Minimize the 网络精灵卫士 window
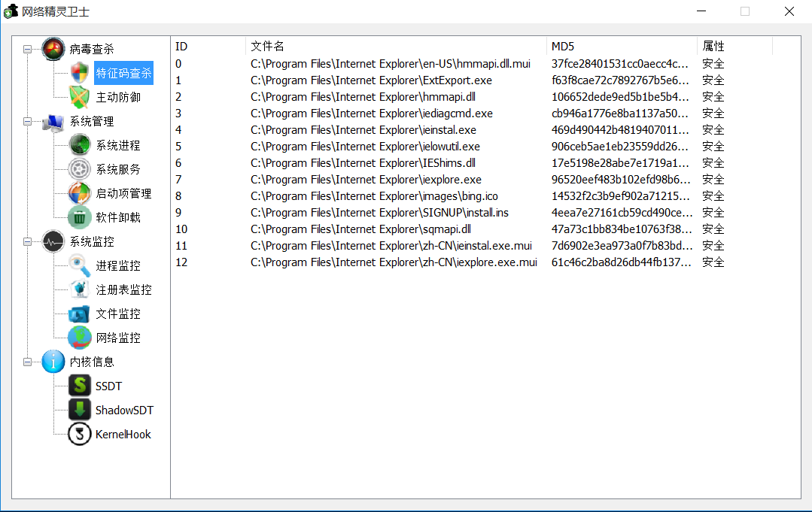This screenshot has height=512, width=812. pyautogui.click(x=701, y=11)
